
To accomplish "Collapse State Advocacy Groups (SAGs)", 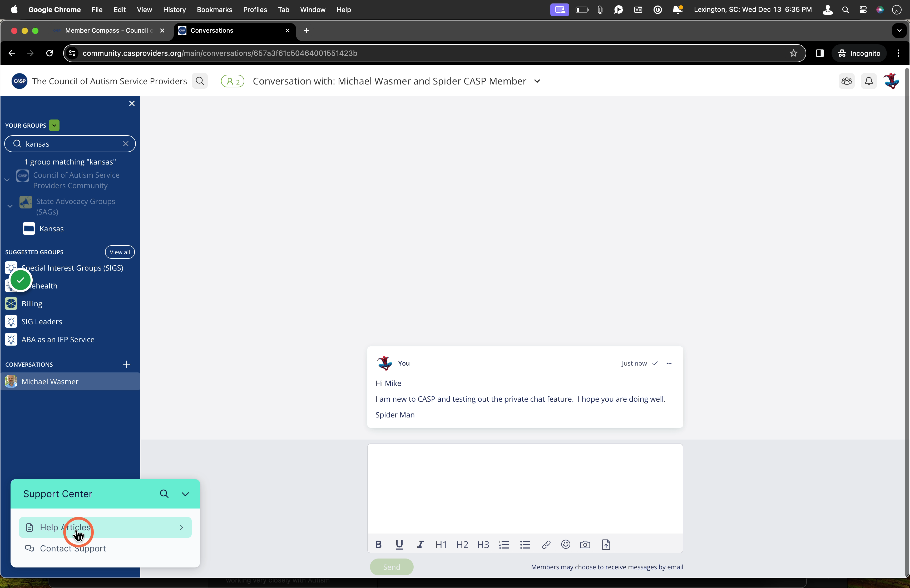I will [10, 206].
